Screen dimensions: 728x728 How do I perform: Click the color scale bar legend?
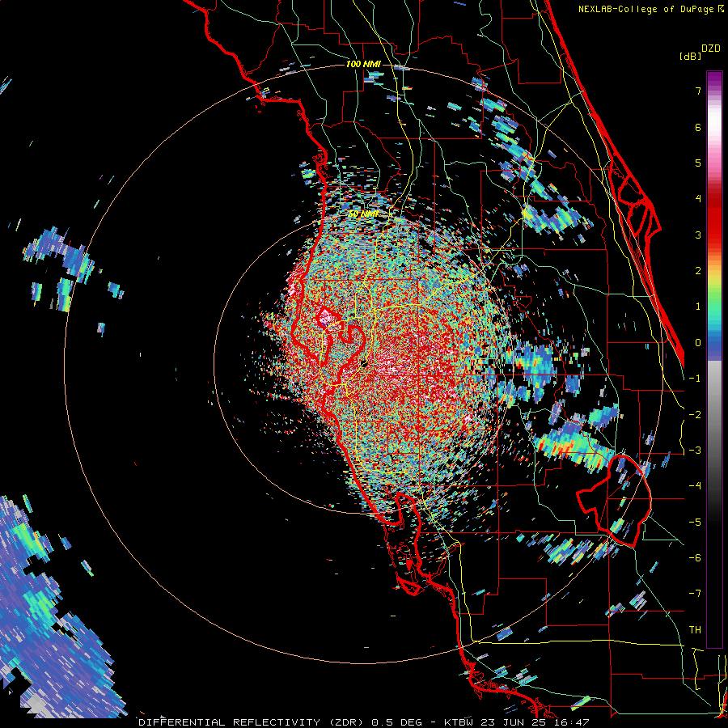point(714,359)
